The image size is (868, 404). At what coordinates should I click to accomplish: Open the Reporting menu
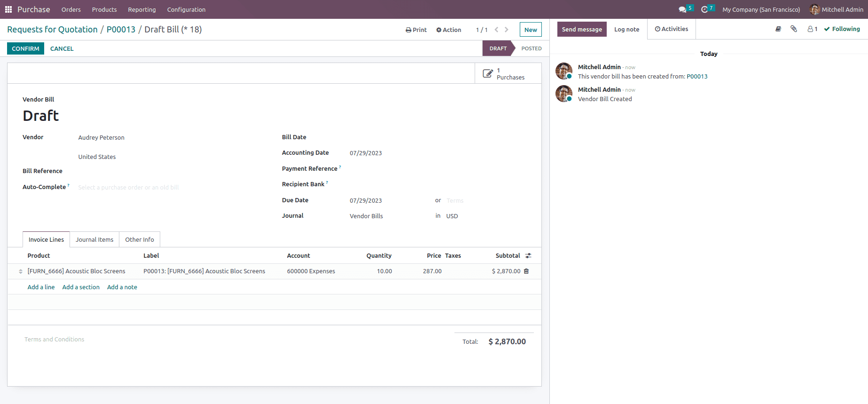point(142,9)
